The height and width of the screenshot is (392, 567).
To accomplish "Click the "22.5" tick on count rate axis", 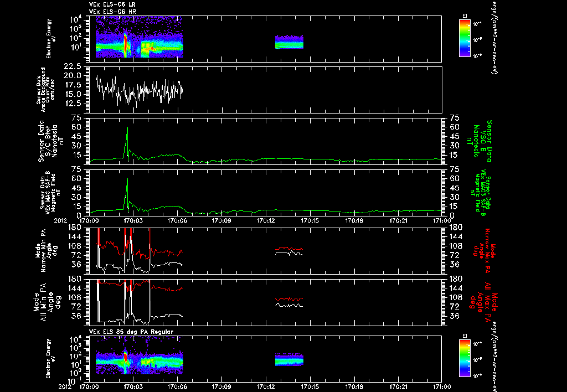I will click(73, 66).
